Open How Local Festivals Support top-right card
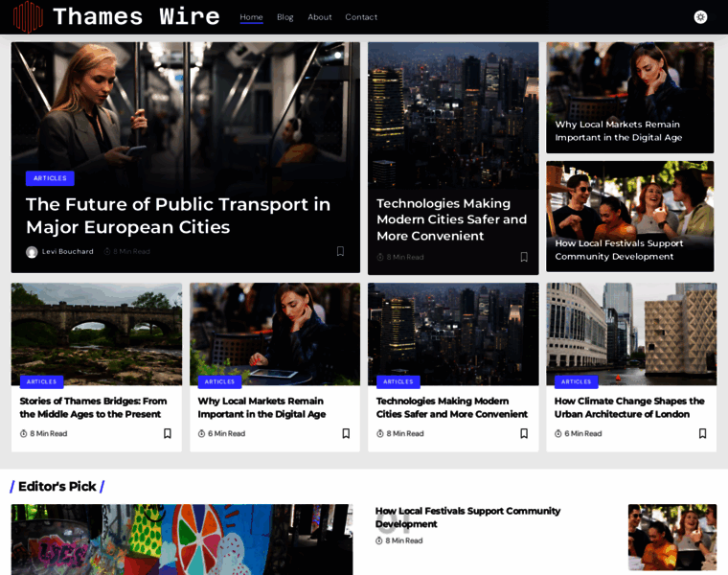 [x=619, y=249]
